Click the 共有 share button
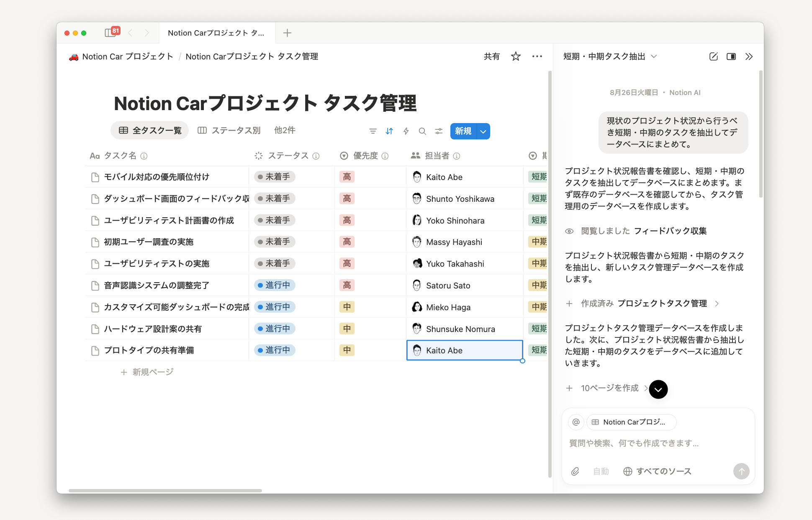The width and height of the screenshot is (812, 520). point(491,56)
